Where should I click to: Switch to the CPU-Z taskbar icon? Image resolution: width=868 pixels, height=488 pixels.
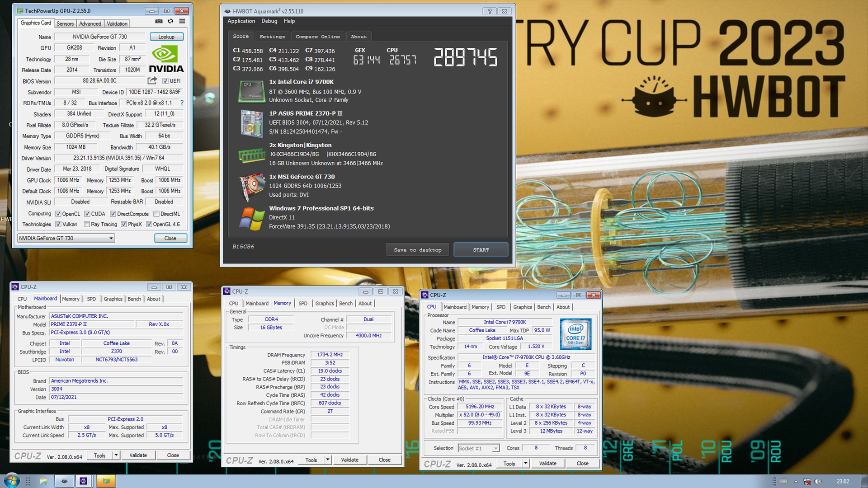(x=84, y=481)
